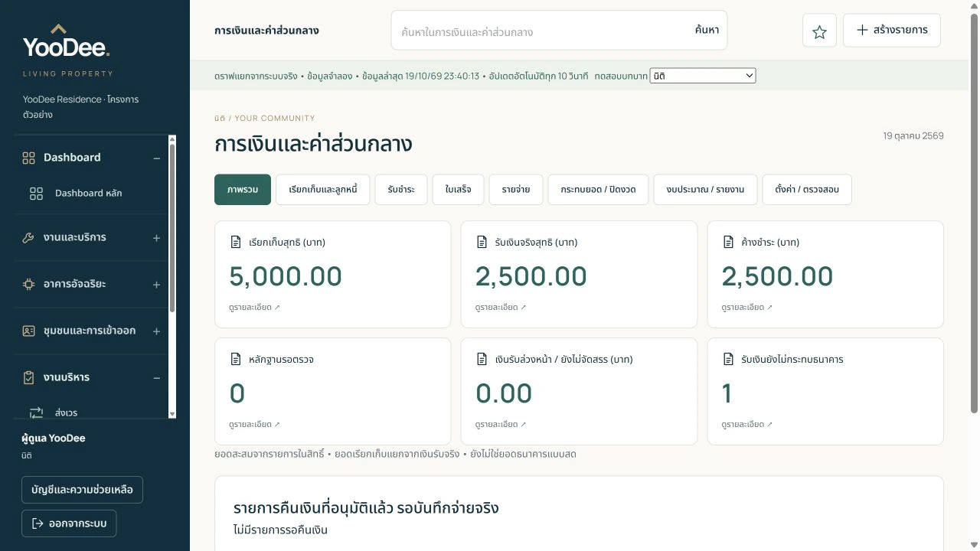Click the chip icon for อาคารอัจฉริยะ

(29, 285)
